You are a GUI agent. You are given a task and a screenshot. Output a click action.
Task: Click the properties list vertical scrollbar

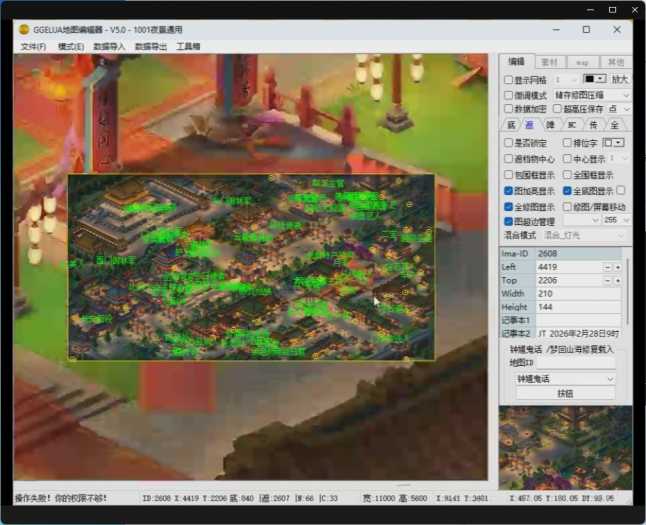point(627,292)
